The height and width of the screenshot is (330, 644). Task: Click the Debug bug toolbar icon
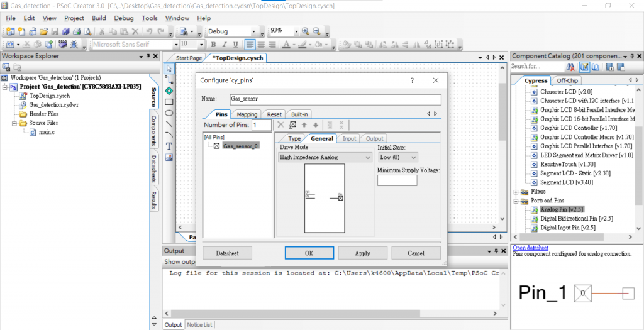pos(74,45)
